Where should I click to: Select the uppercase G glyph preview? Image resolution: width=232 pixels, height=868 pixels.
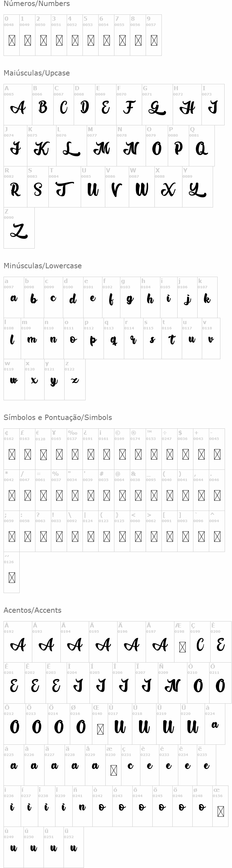157,107
